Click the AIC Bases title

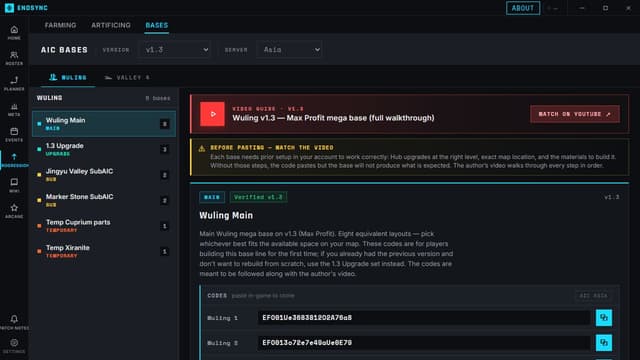[x=64, y=50]
